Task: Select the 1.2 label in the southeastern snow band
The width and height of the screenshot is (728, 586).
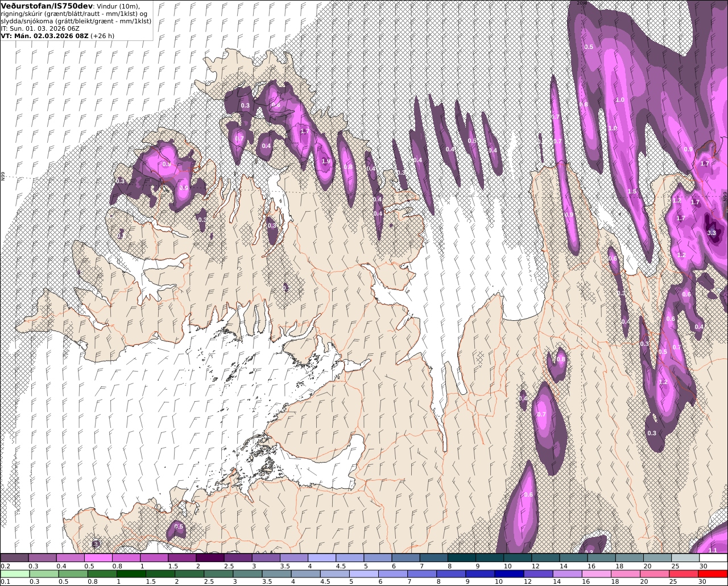Action: (663, 382)
